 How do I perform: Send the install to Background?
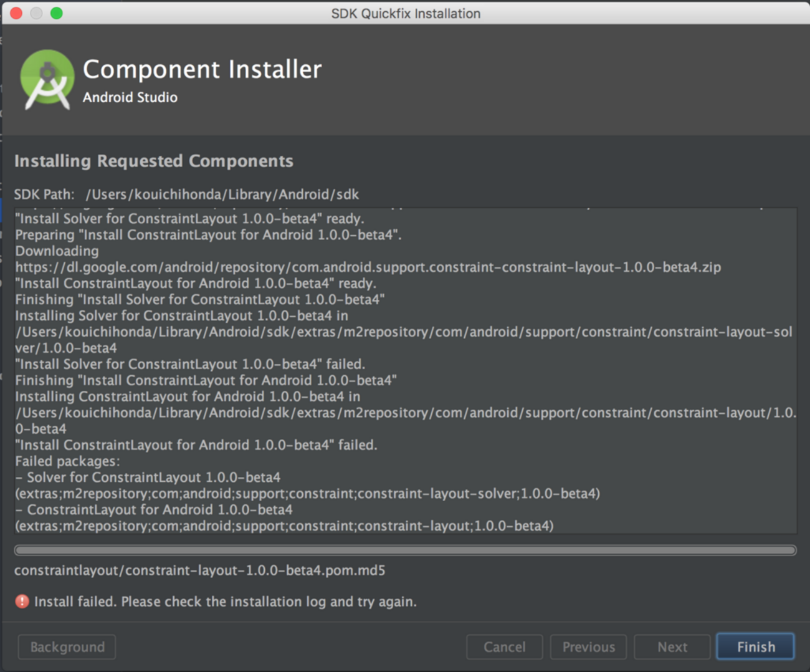[x=67, y=647]
